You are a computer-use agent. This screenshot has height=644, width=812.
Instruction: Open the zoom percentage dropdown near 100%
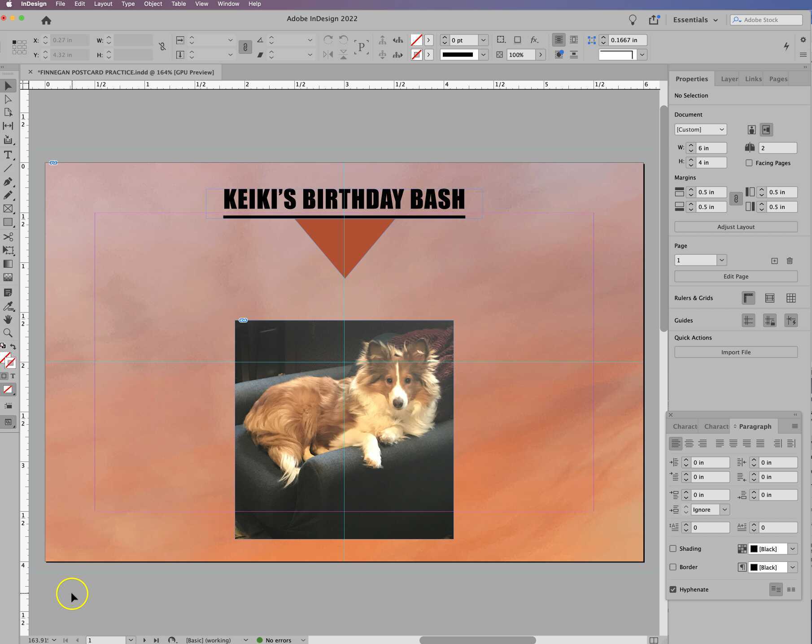[x=541, y=55]
